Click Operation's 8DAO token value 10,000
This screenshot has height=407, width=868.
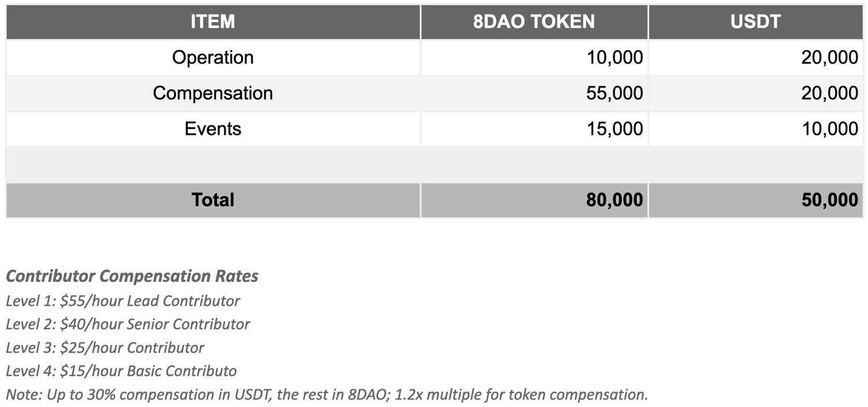pyautogui.click(x=614, y=57)
